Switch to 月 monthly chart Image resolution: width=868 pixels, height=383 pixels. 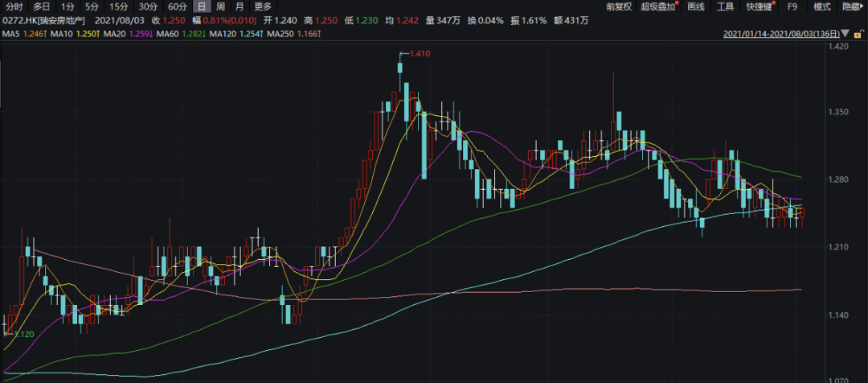click(240, 6)
